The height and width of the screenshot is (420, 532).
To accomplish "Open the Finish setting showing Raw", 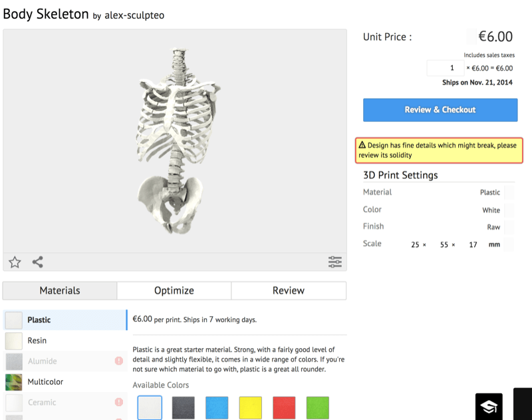I will (x=493, y=227).
